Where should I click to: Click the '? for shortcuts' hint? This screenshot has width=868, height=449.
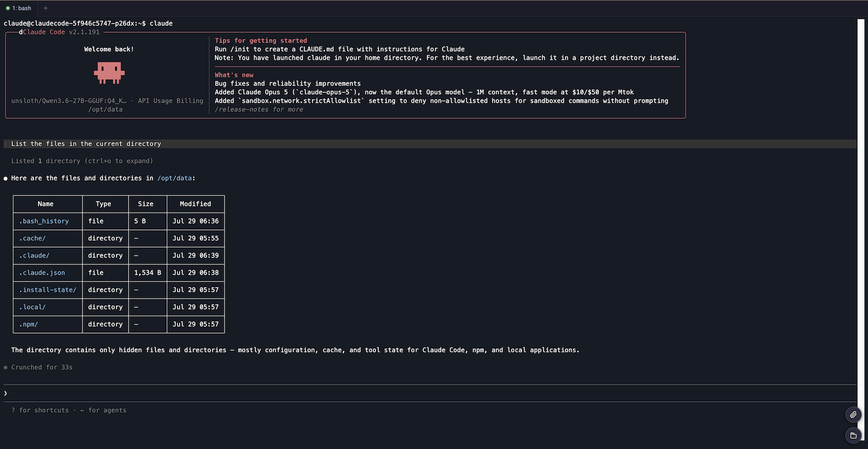(x=40, y=410)
